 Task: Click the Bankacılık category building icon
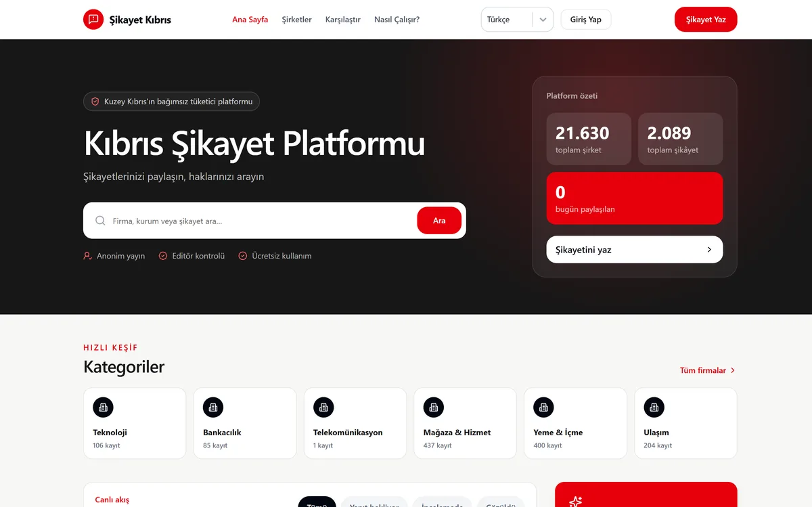point(213,407)
